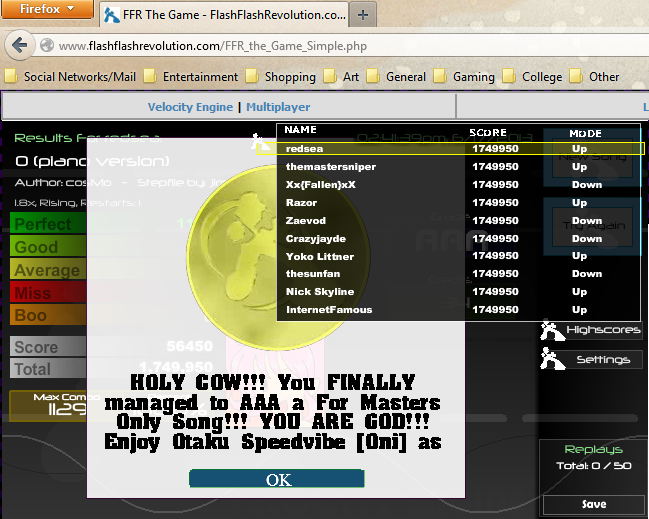Open the College bookmark folder

tap(533, 77)
